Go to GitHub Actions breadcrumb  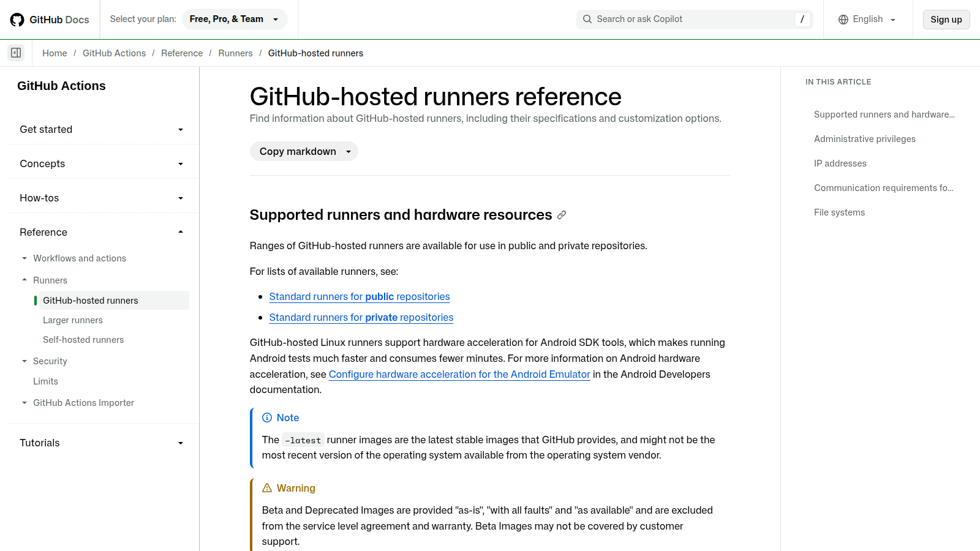click(x=114, y=53)
